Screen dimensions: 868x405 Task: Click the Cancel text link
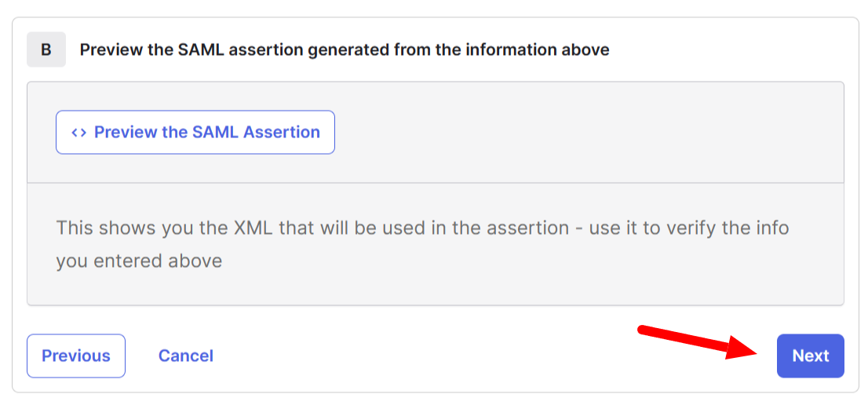click(186, 356)
